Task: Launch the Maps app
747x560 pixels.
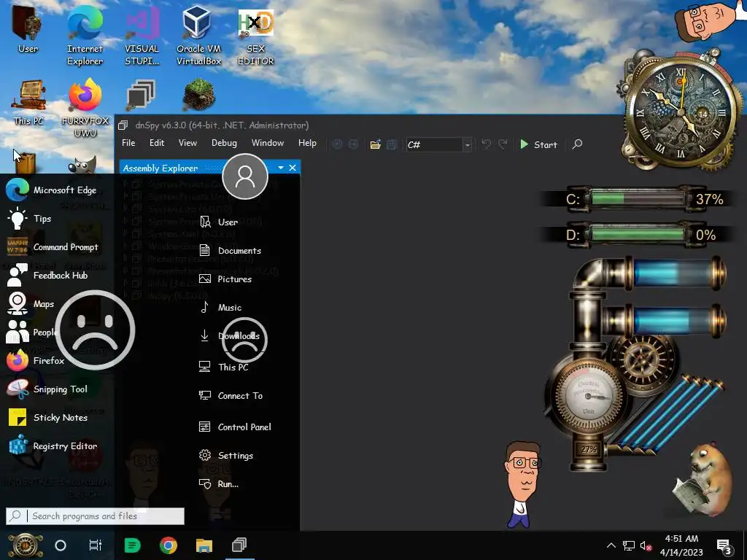Action: [x=31, y=304]
